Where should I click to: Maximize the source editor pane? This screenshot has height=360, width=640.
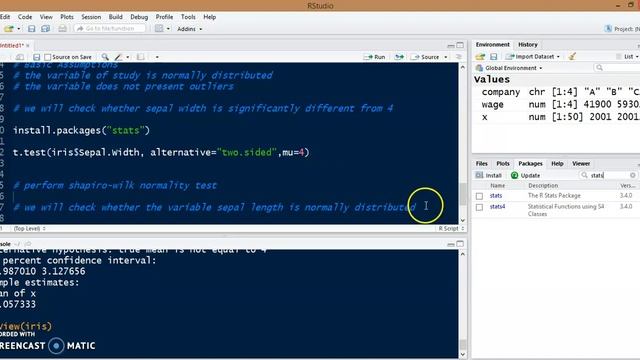tap(460, 45)
